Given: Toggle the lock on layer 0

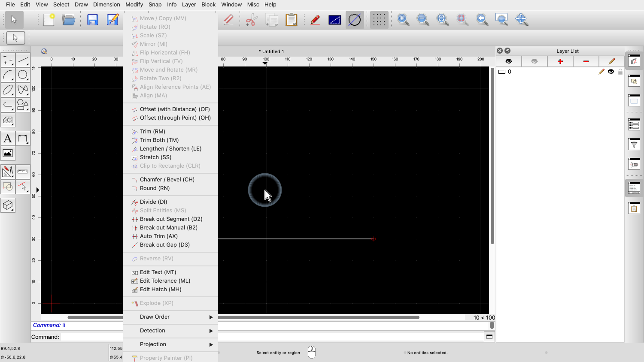Looking at the screenshot, I should [x=620, y=72].
